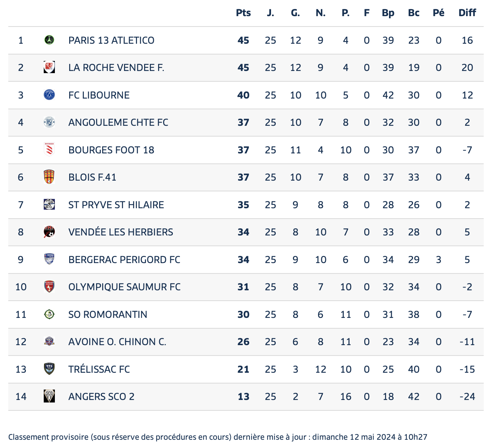Screen dimensions: 484x448
Task: Click the Olympique Saumur FC shield logo
Action: [x=49, y=287]
